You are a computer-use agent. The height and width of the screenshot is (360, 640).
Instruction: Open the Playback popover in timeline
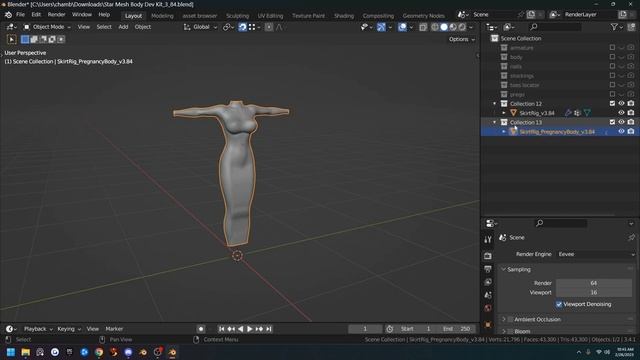[x=38, y=329]
